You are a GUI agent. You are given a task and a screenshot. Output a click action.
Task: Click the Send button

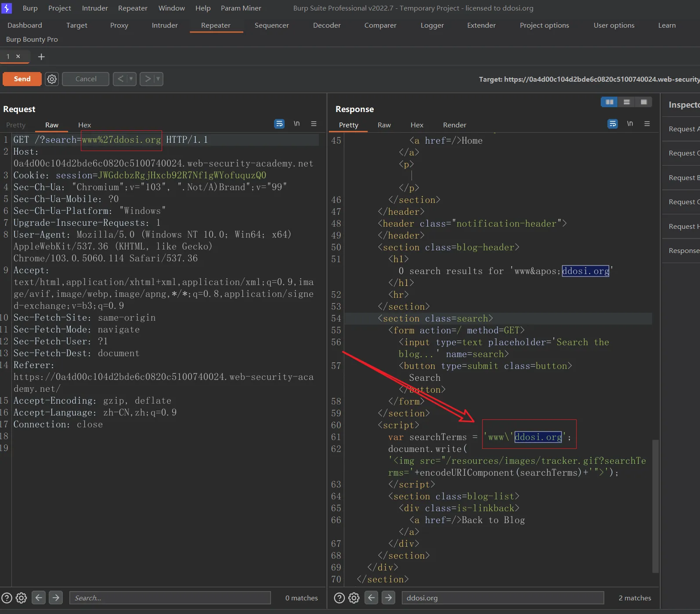tap(22, 79)
